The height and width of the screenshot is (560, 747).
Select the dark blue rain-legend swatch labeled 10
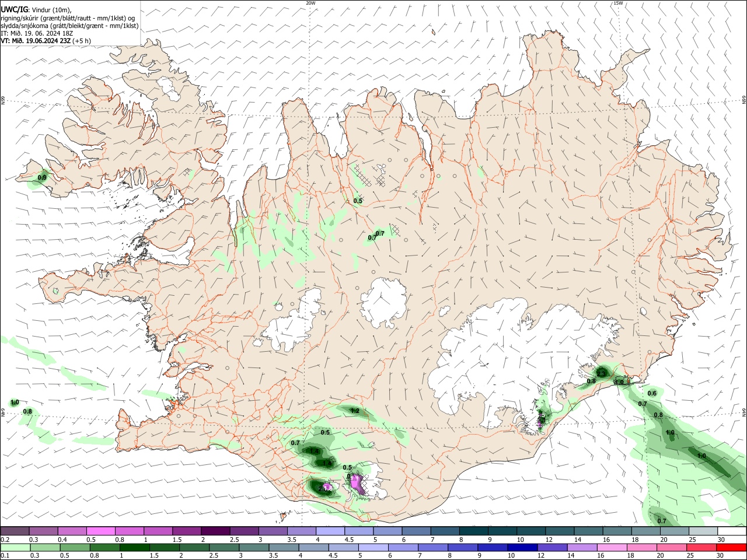point(522,547)
